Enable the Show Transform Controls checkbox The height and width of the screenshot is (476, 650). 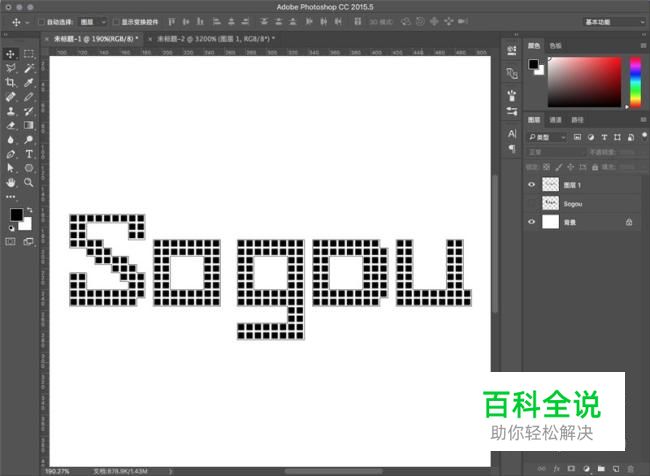(x=116, y=22)
